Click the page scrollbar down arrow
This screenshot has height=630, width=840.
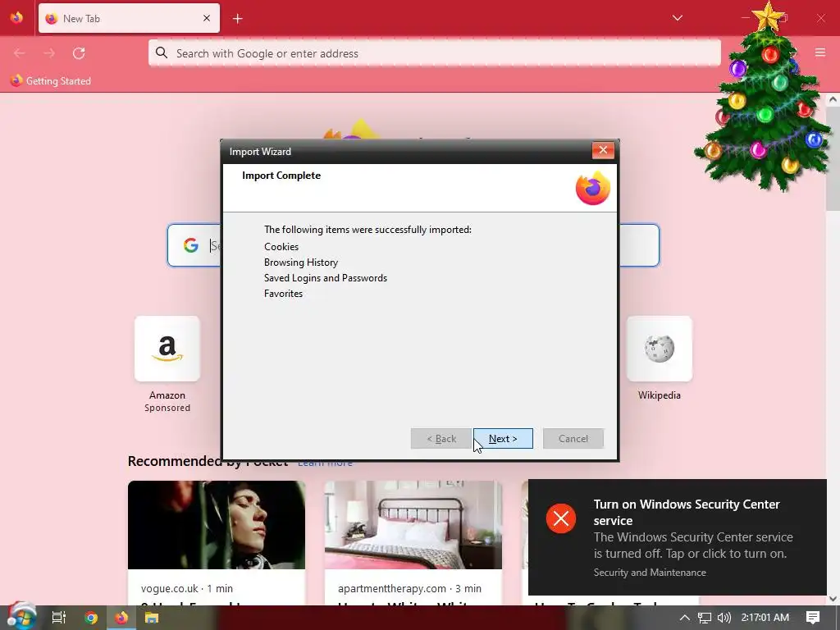(833, 598)
